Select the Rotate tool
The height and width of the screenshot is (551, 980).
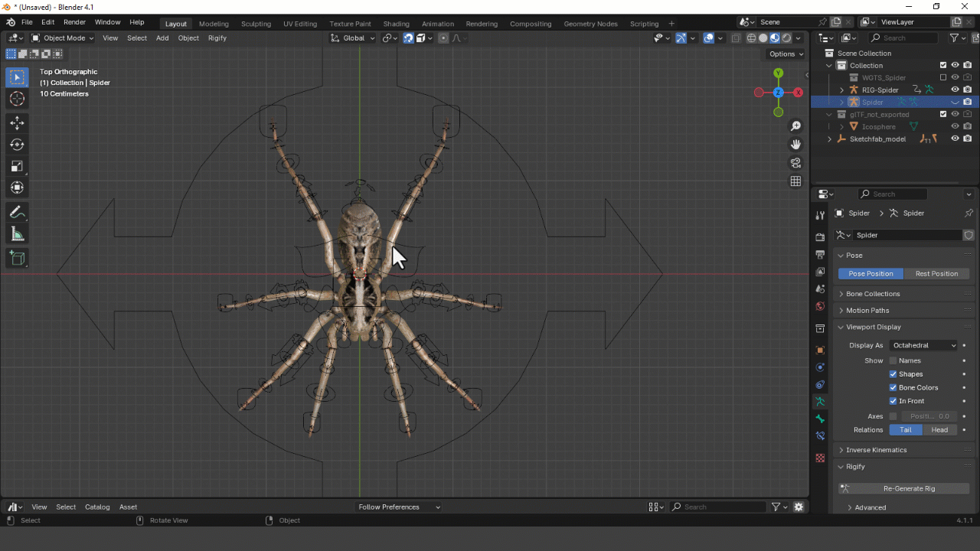coord(17,145)
